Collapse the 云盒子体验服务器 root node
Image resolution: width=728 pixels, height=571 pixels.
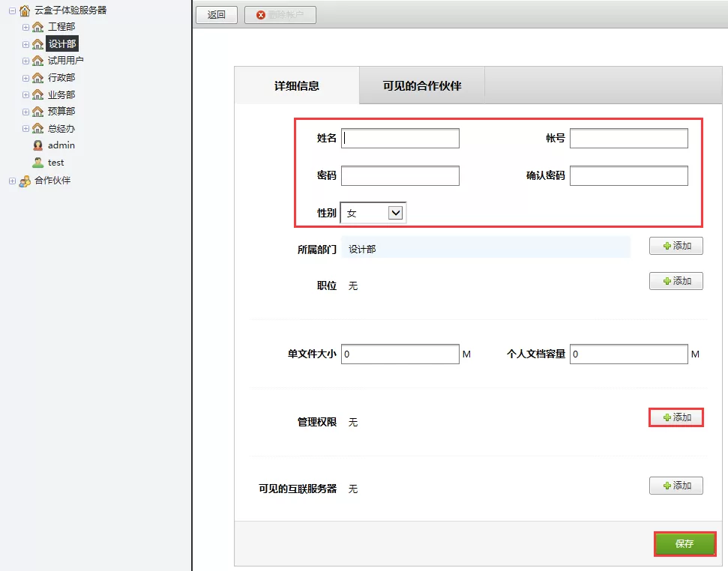coord(13,10)
